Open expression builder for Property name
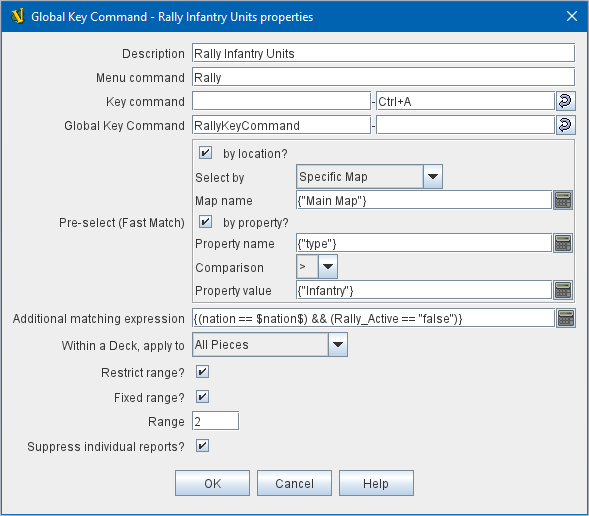The height and width of the screenshot is (516, 589). 563,243
